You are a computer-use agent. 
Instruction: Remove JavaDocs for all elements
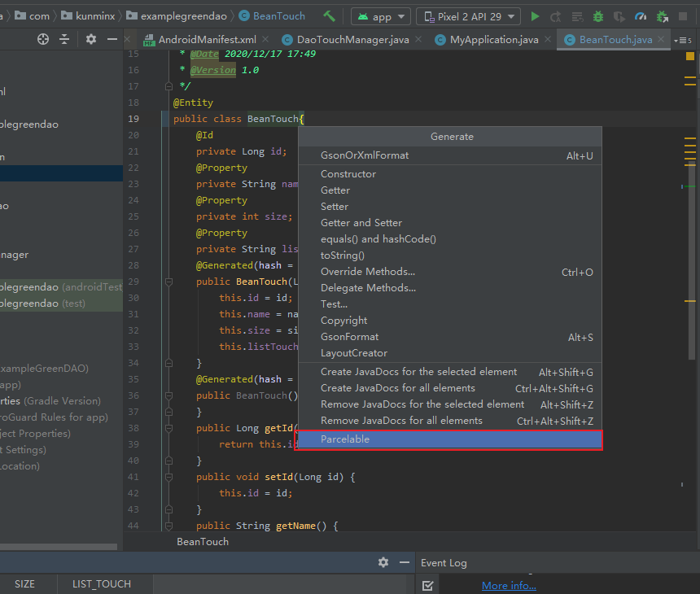click(x=450, y=421)
